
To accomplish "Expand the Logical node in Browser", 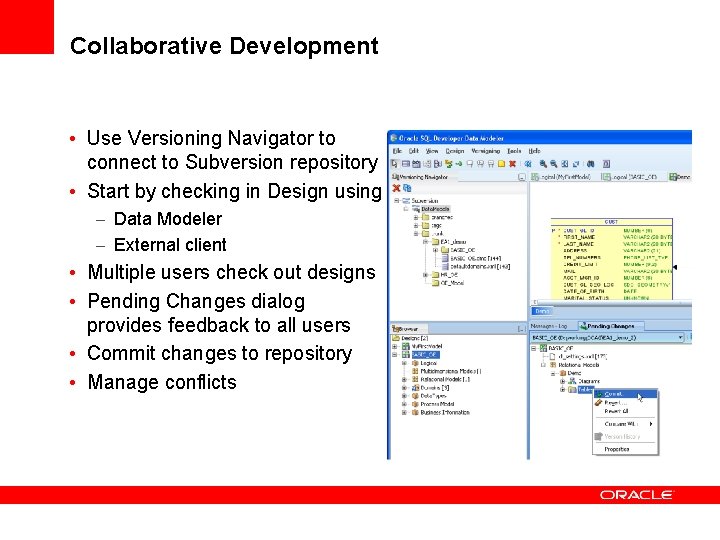I will (405, 363).
